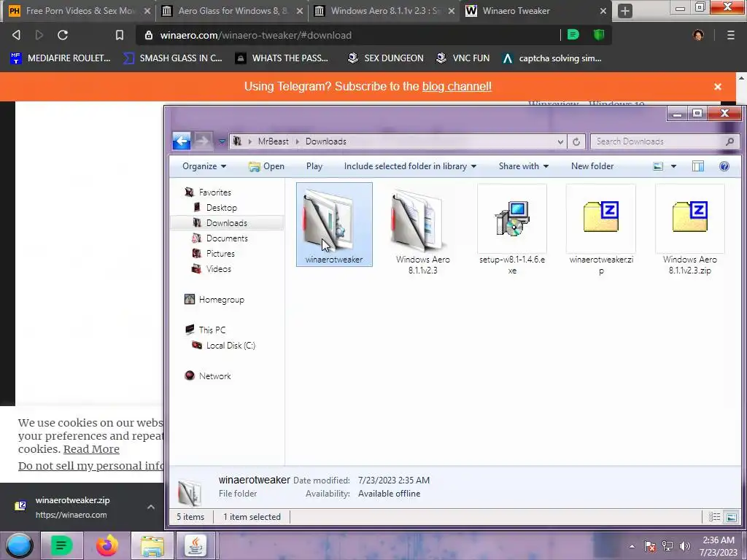Open the browser profile avatar
This screenshot has height=560, width=747.
pyautogui.click(x=698, y=35)
